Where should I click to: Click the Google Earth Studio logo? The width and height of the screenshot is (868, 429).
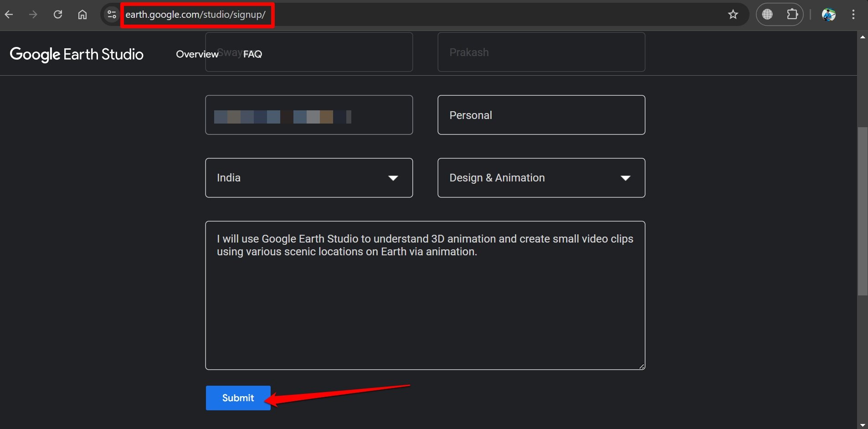pos(77,54)
